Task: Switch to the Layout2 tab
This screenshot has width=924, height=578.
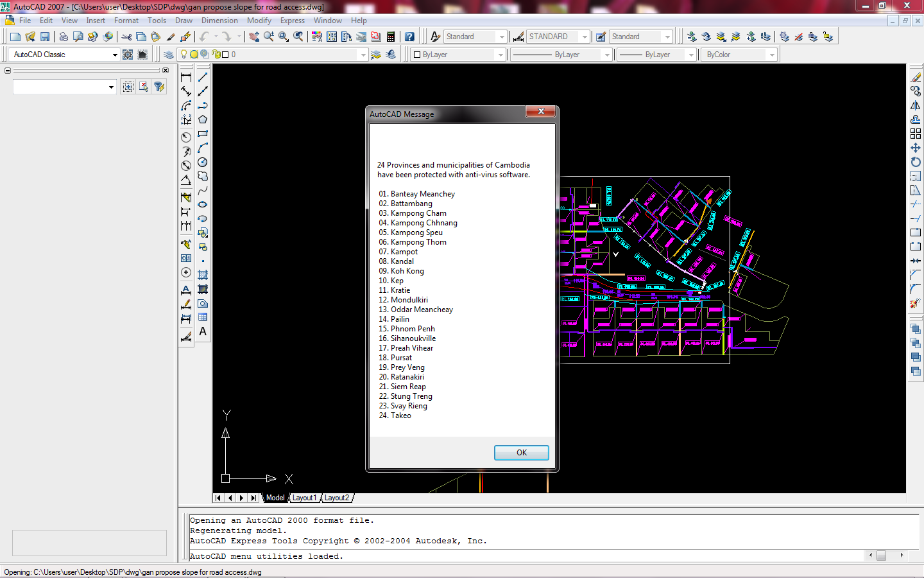Action: 337,498
